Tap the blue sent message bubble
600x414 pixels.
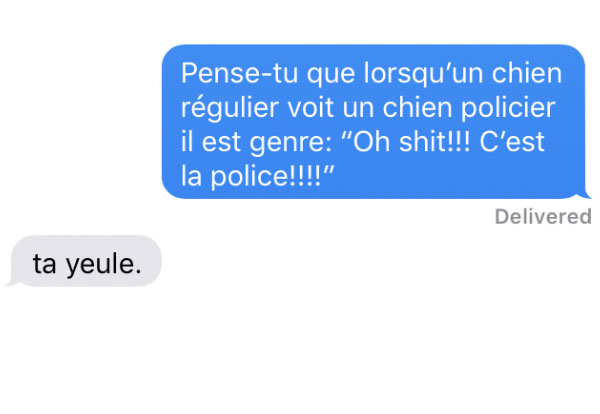[x=374, y=122]
